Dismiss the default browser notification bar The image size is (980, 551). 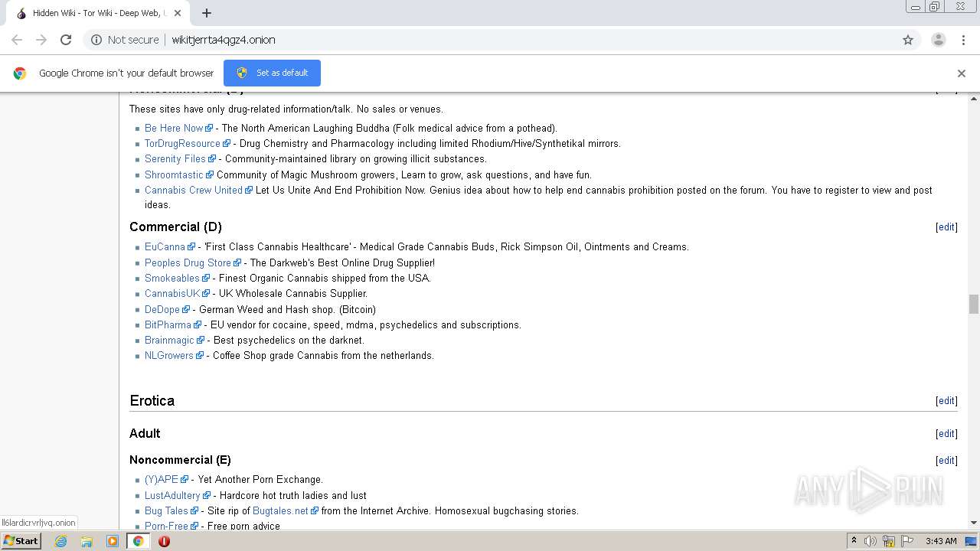tap(962, 73)
